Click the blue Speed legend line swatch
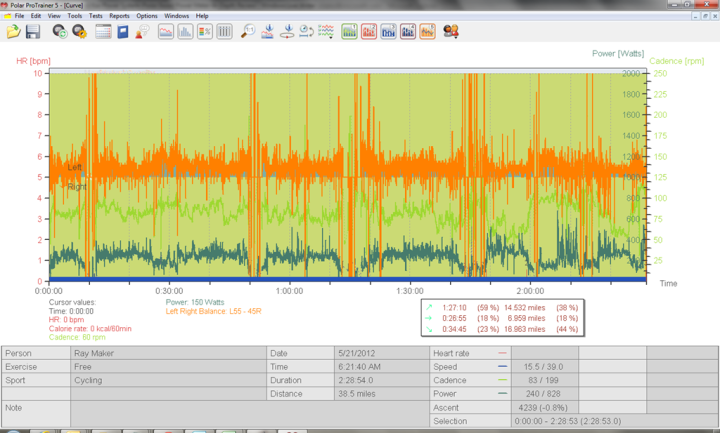 pos(502,366)
